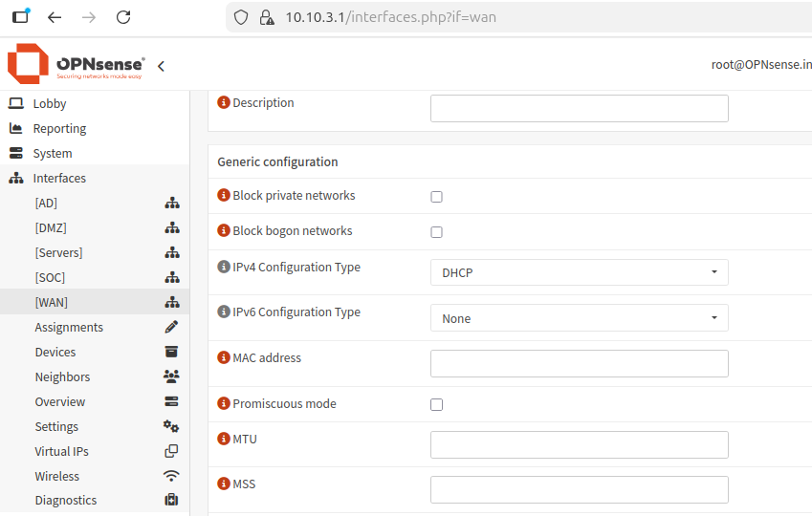Image resolution: width=812 pixels, height=516 pixels.
Task: Open the IPv4 Configuration Type dropdown
Action: point(579,272)
